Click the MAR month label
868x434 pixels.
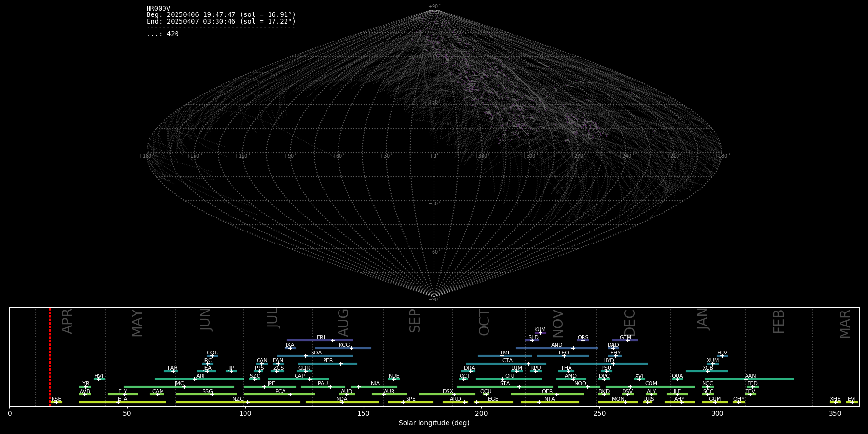point(845,324)
